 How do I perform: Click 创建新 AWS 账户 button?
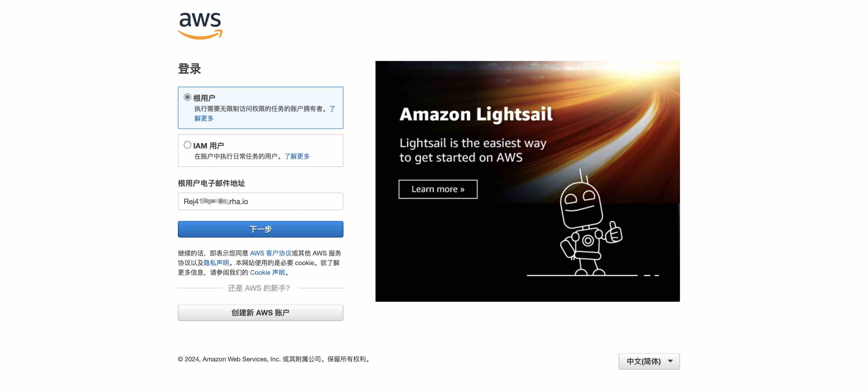(x=260, y=313)
